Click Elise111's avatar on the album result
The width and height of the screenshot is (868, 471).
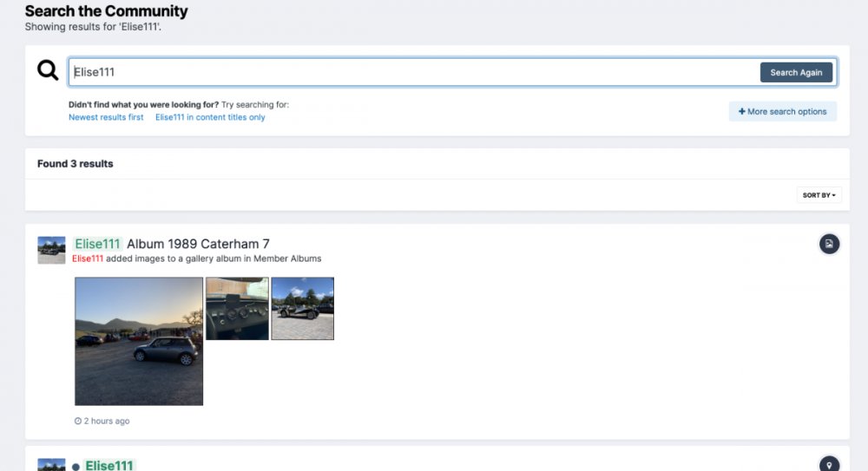(x=51, y=250)
